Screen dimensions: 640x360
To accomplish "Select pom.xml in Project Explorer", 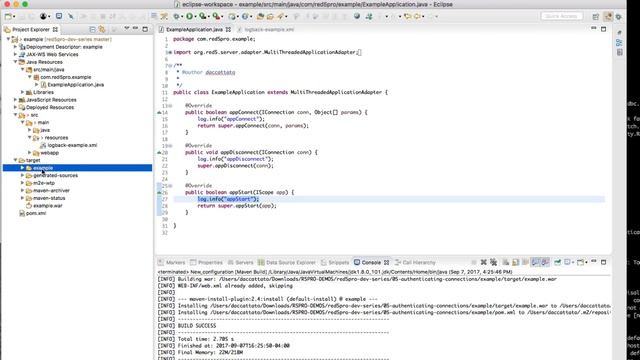I will click(36, 213).
